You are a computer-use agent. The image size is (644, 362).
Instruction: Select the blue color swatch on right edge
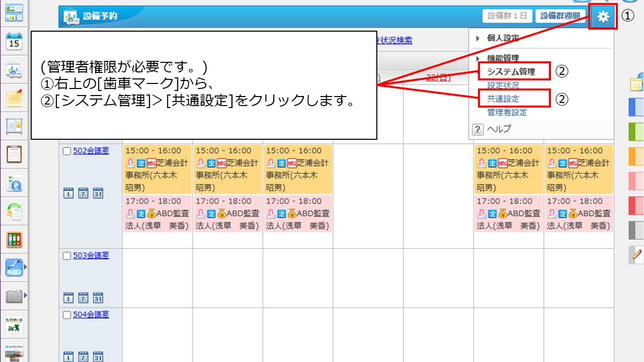[x=636, y=107]
